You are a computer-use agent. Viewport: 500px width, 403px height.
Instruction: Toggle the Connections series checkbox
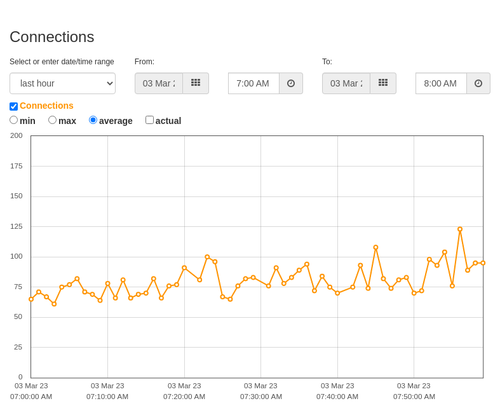(x=14, y=106)
